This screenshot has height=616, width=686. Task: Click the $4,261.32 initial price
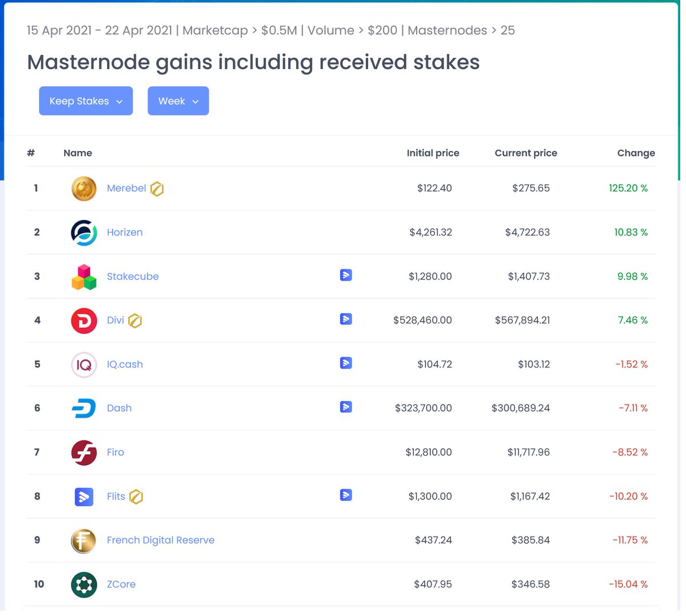click(430, 233)
